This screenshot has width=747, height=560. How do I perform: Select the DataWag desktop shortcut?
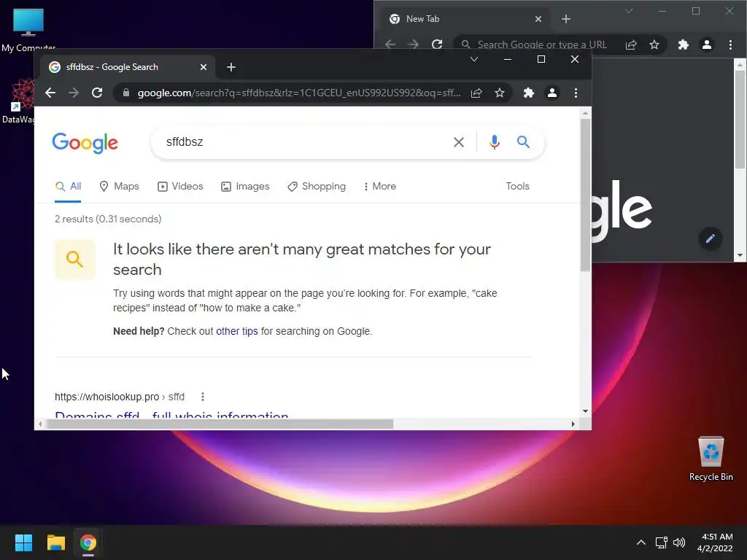18,101
